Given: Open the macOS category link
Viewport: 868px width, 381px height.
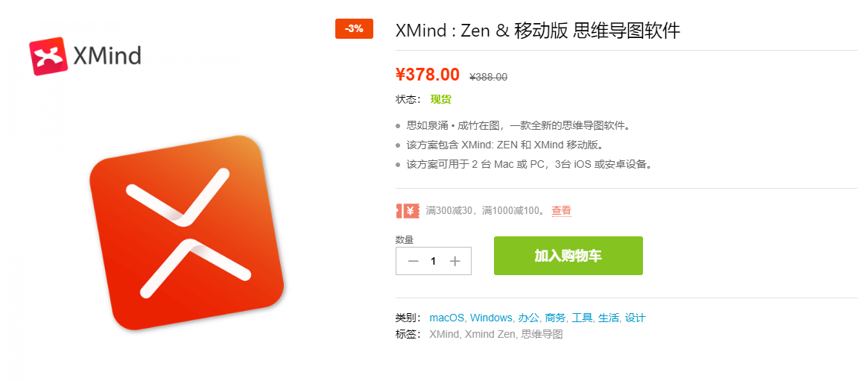Looking at the screenshot, I should click(447, 318).
